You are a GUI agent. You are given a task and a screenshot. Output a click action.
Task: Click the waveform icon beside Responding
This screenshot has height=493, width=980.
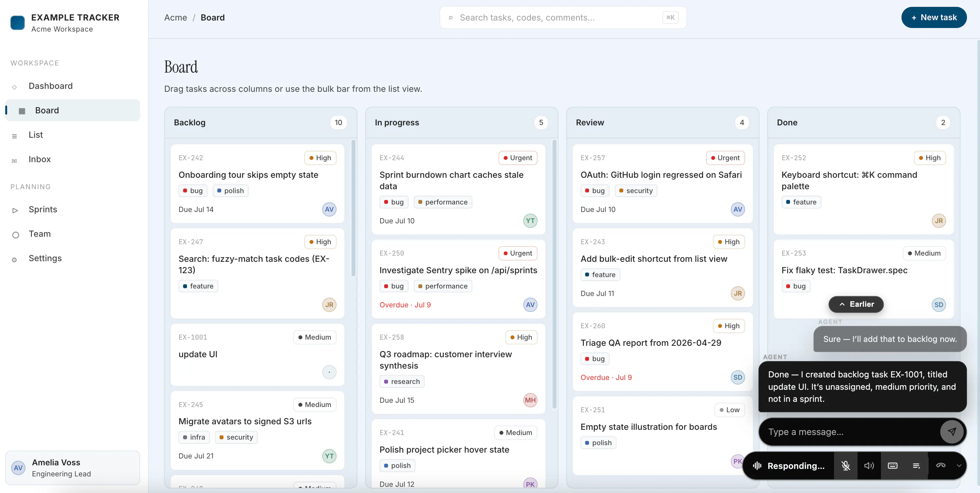[x=757, y=466]
